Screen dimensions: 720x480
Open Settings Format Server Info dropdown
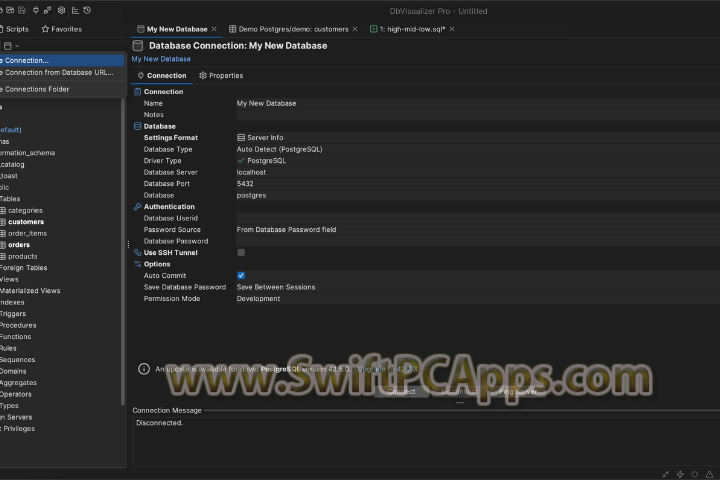[478, 138]
